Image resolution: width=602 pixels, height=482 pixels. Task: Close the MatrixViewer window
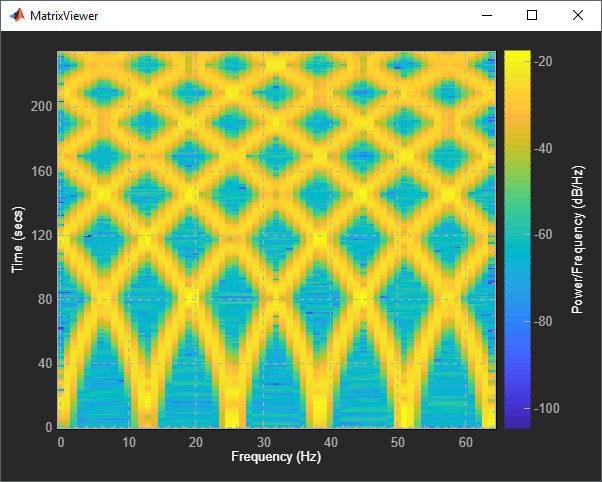[x=577, y=15]
